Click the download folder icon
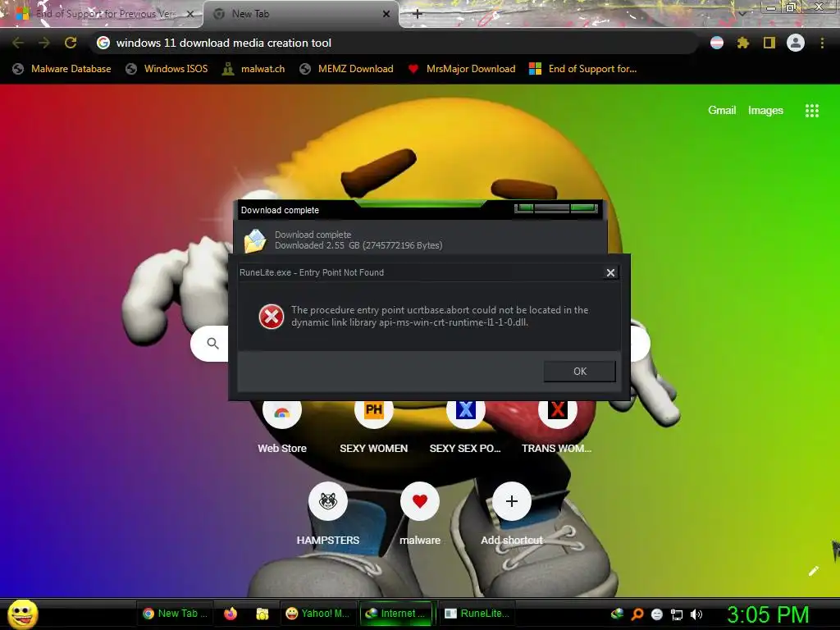 click(255, 240)
